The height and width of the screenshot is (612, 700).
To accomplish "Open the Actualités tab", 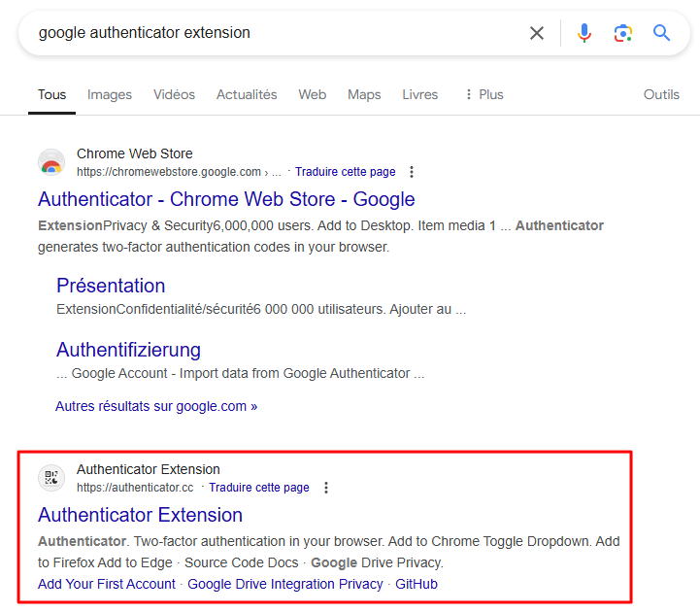I will [x=247, y=94].
